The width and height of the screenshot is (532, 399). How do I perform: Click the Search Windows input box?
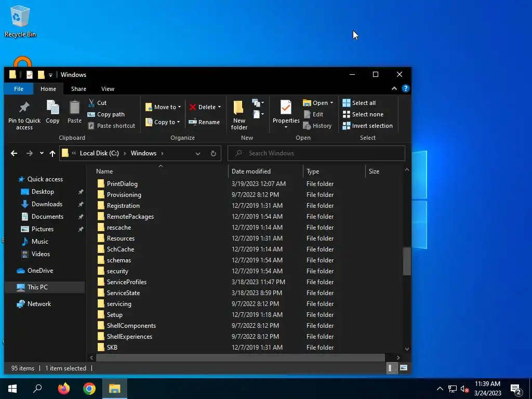316,153
